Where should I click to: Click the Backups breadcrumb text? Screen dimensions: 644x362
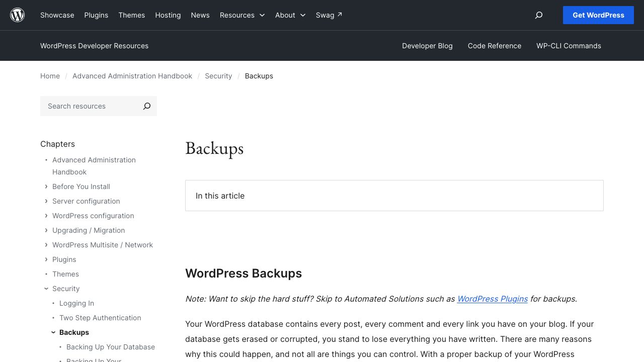pos(259,76)
